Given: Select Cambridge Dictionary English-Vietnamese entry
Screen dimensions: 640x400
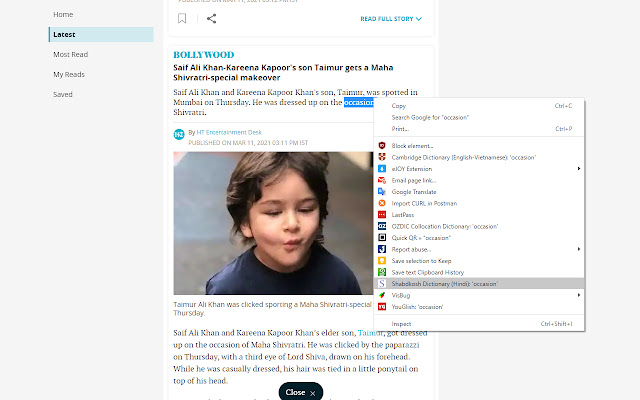Looking at the screenshot, I should click(x=479, y=157).
